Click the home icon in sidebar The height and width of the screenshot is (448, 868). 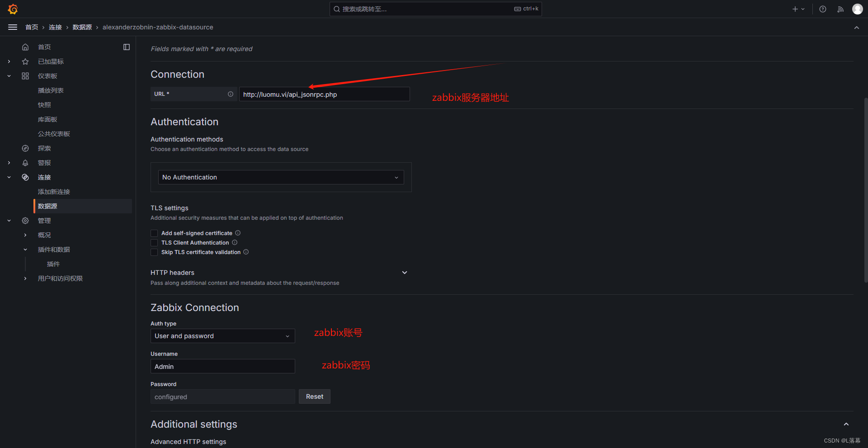pos(25,47)
